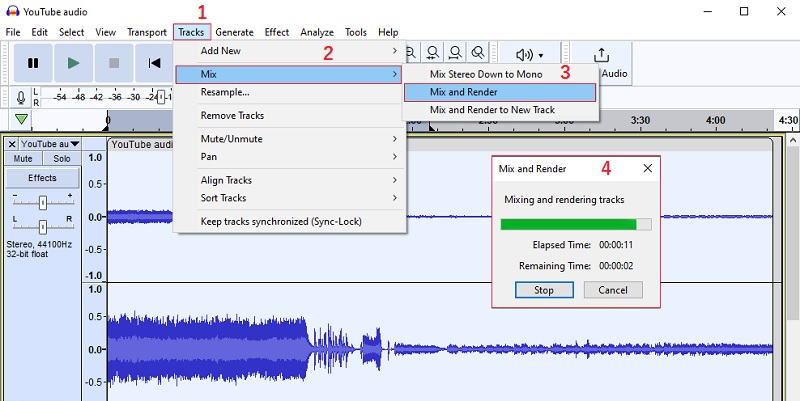Open the Select menu
The width and height of the screenshot is (800, 401).
[71, 32]
